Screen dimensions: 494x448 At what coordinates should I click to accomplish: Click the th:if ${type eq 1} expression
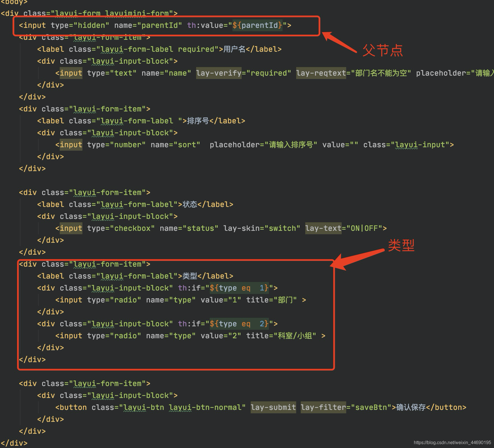coord(239,288)
